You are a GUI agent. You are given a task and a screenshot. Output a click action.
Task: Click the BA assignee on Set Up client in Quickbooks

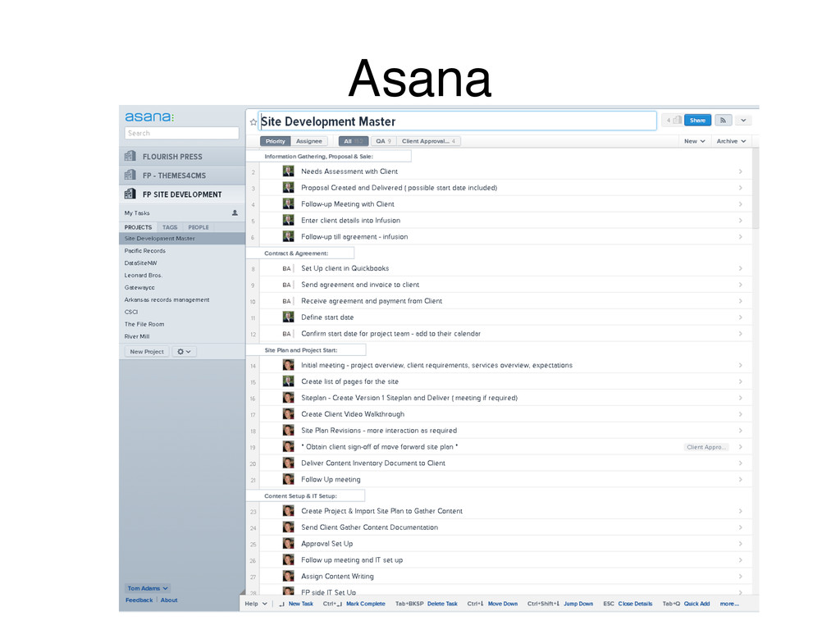[x=286, y=268]
